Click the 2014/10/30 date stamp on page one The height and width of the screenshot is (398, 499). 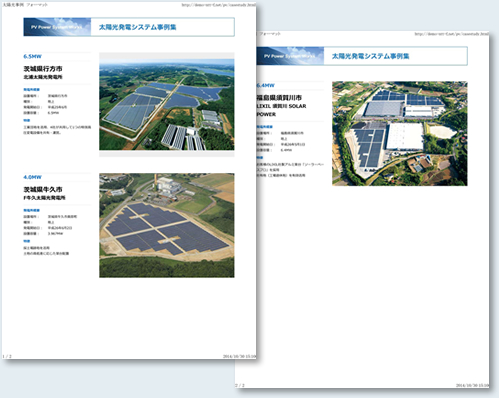tap(239, 356)
